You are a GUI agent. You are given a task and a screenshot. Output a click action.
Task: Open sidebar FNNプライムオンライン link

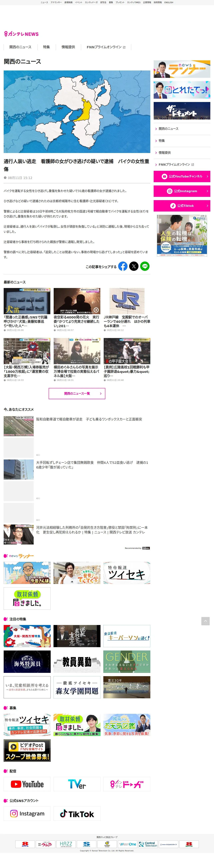coord(182,165)
